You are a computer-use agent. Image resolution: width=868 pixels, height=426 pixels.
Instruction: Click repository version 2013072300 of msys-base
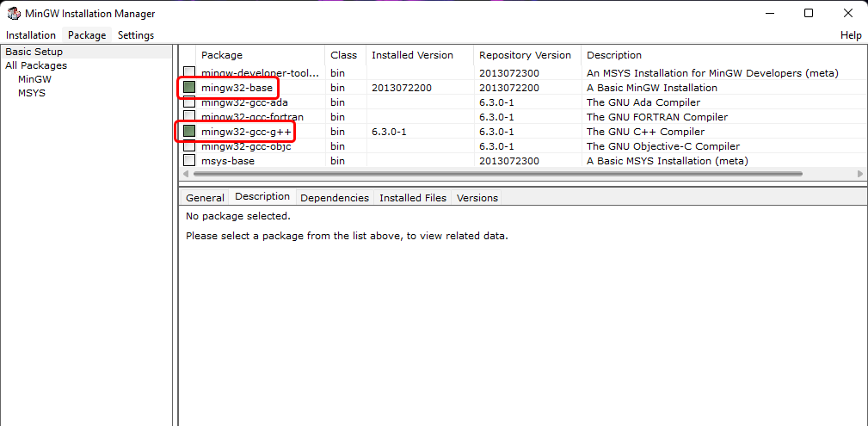[x=509, y=161]
